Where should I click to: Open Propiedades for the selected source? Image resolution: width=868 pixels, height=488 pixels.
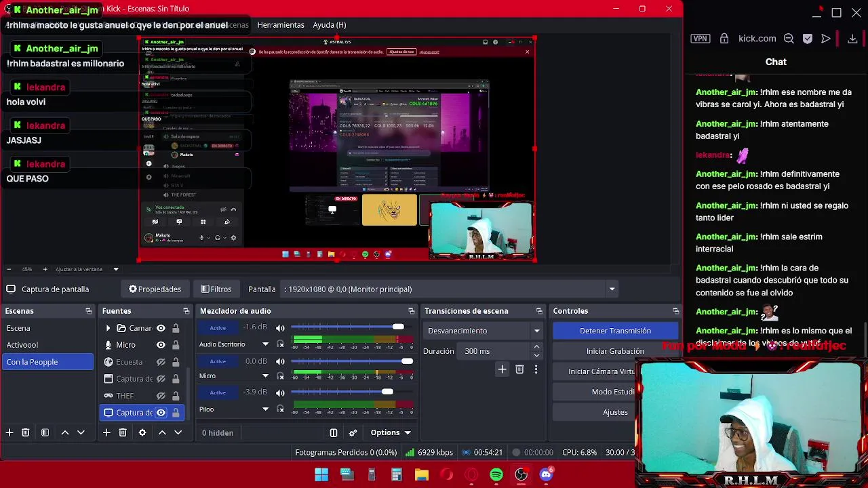click(155, 289)
